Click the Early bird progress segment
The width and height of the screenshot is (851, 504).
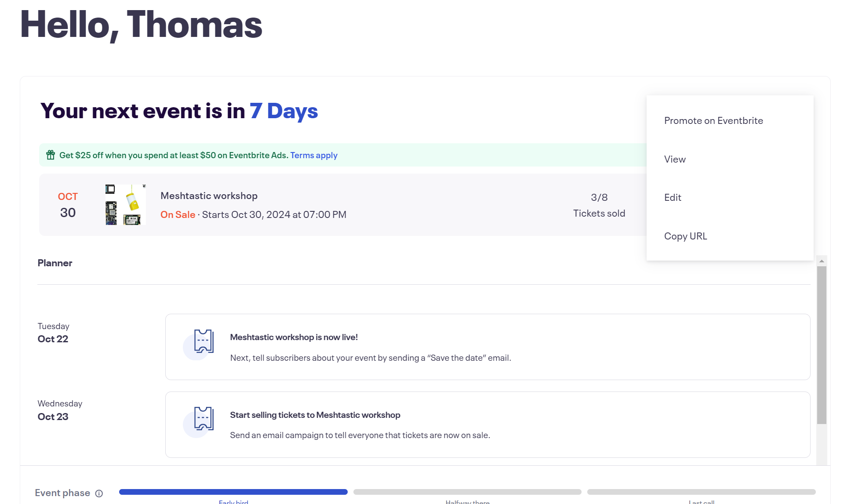click(x=233, y=492)
